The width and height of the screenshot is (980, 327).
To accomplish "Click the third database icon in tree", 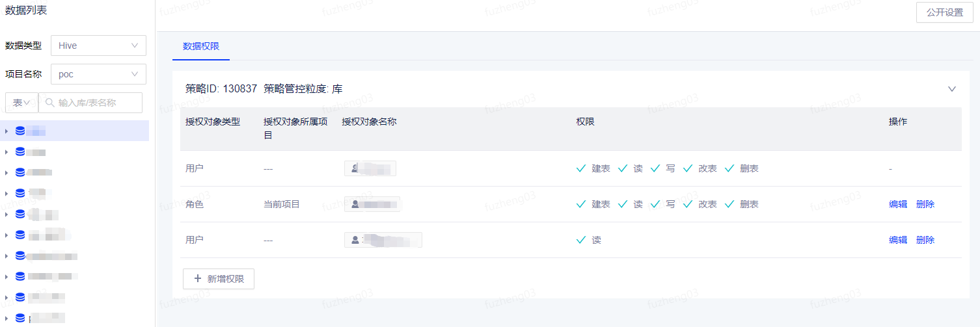I will [x=20, y=172].
